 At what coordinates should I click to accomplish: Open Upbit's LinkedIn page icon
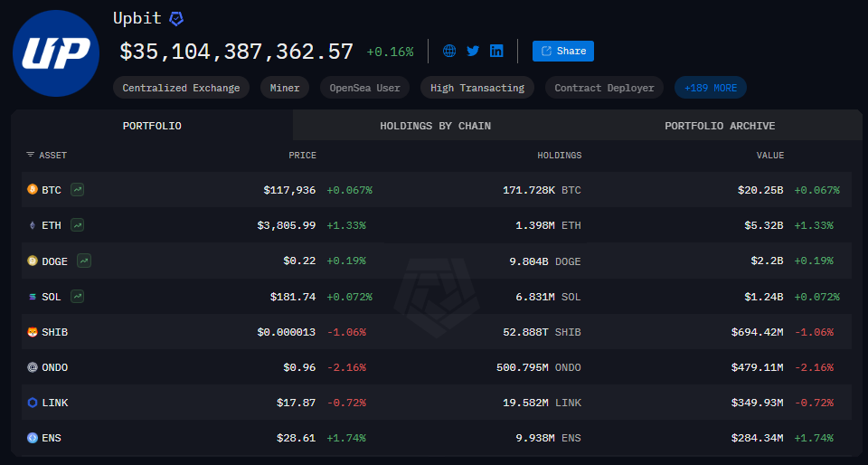pyautogui.click(x=496, y=51)
